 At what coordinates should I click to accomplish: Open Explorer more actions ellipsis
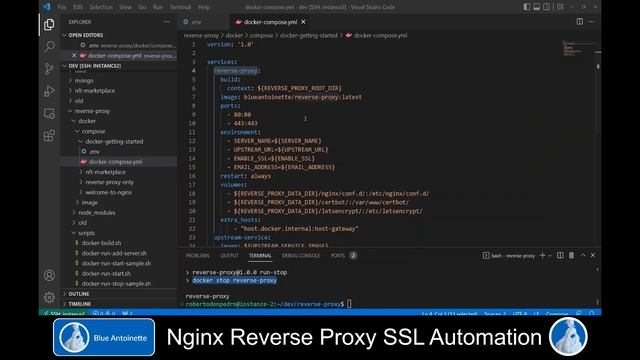tap(167, 22)
